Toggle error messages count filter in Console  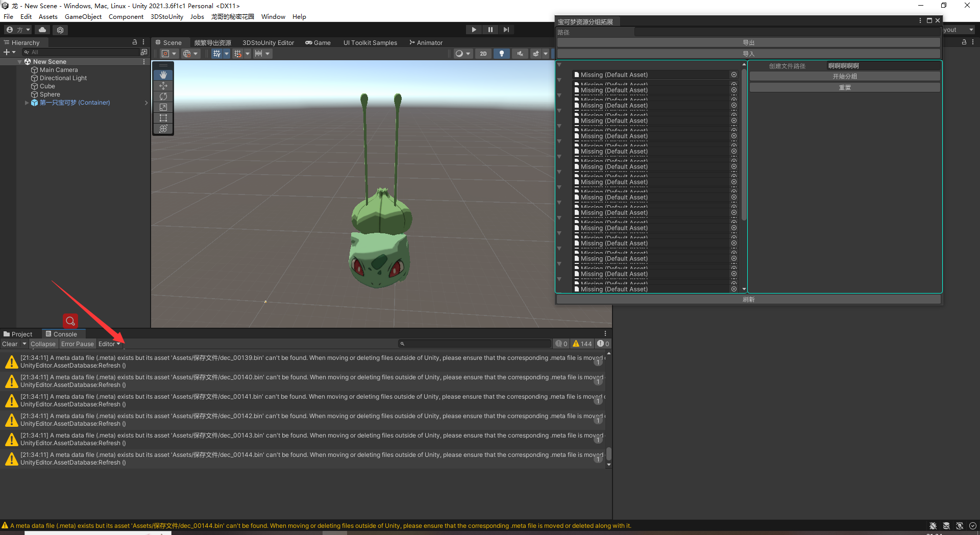click(603, 344)
